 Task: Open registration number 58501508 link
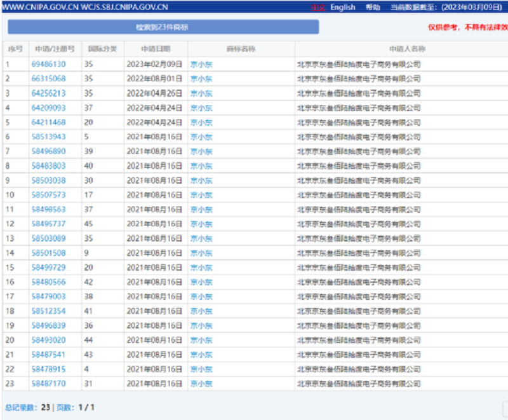click(49, 253)
